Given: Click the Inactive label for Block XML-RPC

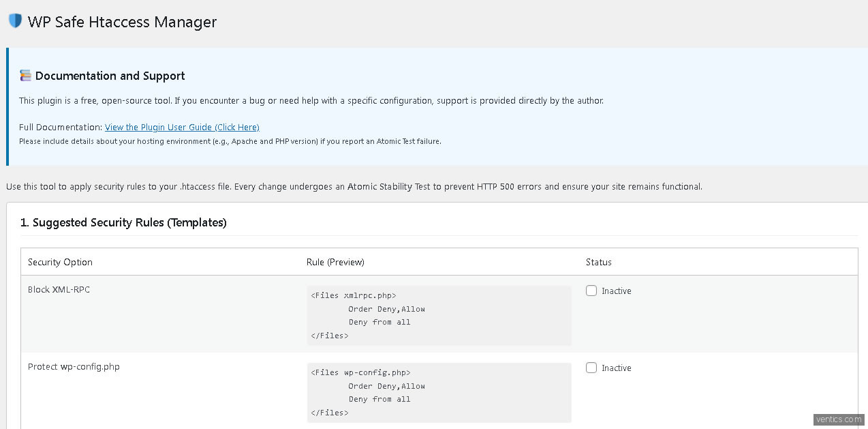Looking at the screenshot, I should tap(616, 291).
